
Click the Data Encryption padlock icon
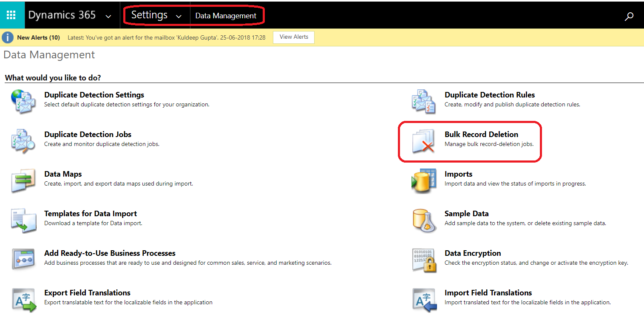pyautogui.click(x=424, y=260)
